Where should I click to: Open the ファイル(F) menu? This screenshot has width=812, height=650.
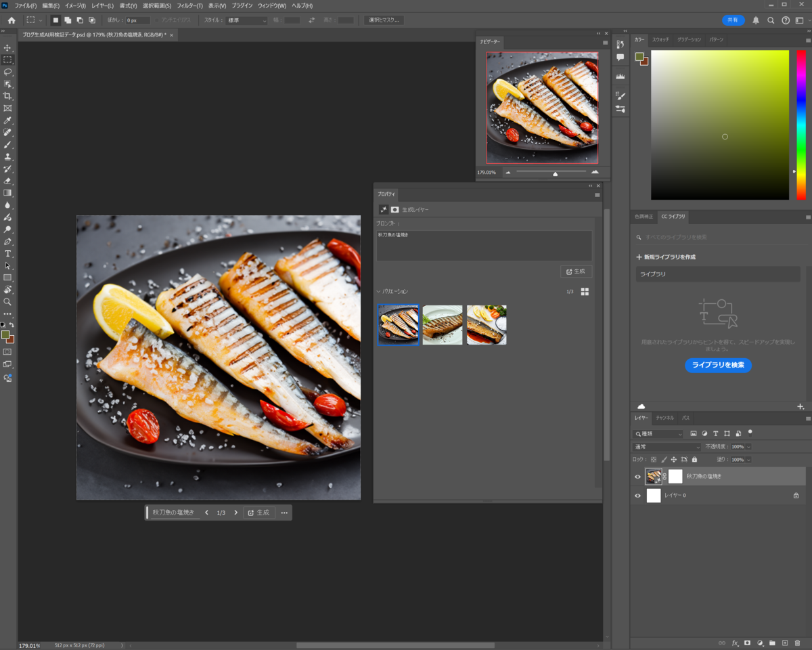tap(26, 5)
